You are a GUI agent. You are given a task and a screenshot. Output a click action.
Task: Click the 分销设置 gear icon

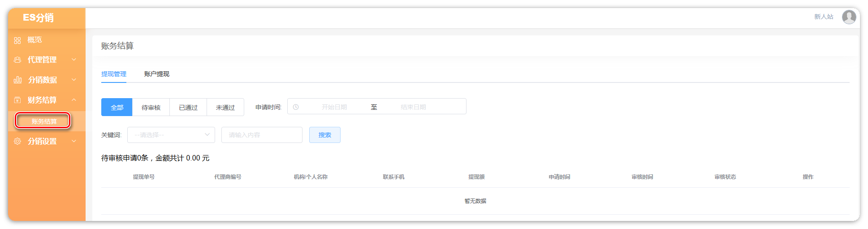17,141
